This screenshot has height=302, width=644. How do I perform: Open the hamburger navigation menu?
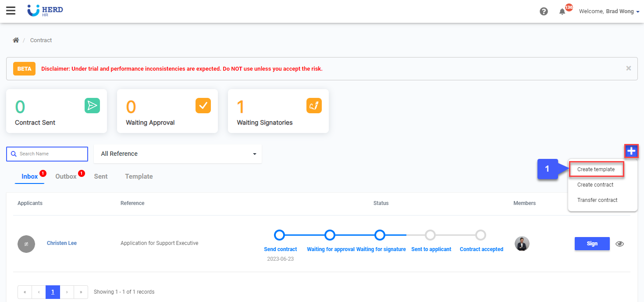click(11, 11)
